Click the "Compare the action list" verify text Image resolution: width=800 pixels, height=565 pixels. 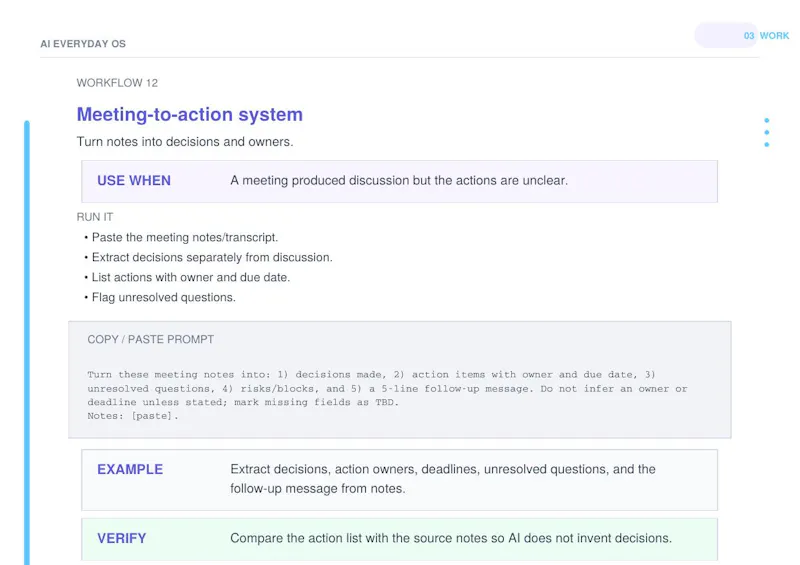coord(451,538)
